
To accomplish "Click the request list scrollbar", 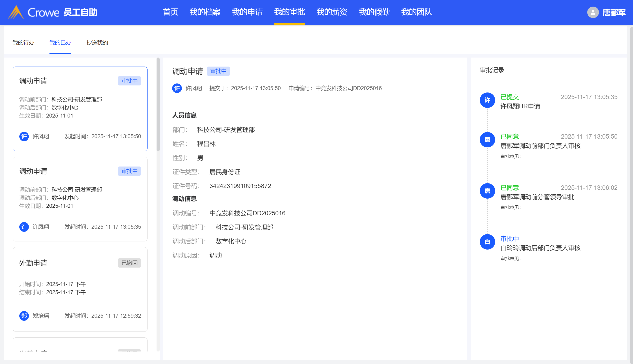I will [x=158, y=105].
